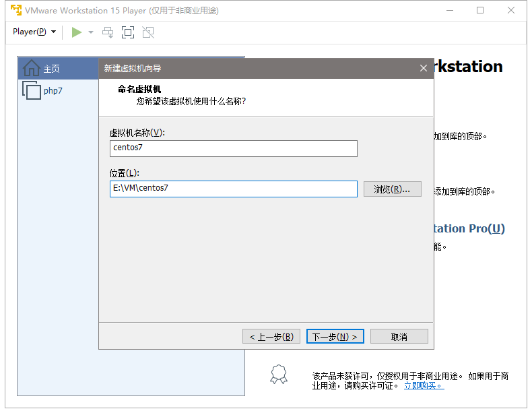This screenshot has height=413, width=532.
Task: Open the Player(P) menu
Action: point(34,32)
